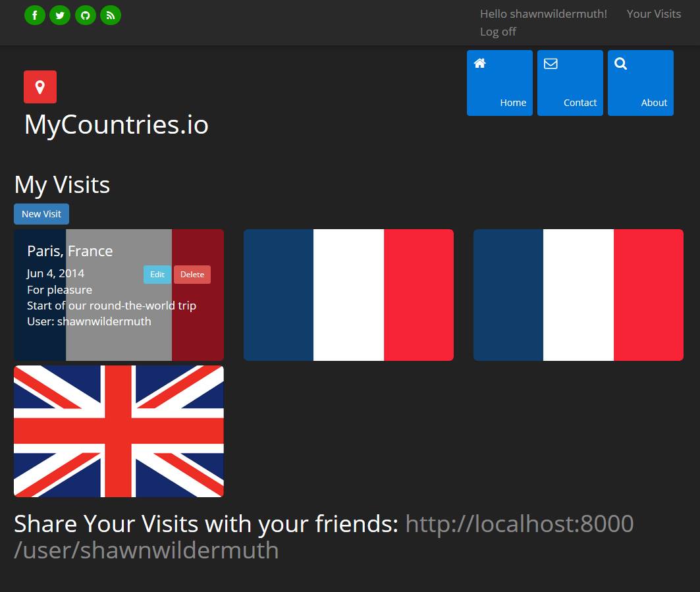Viewport: 700px width, 592px height.
Task: Open the Contact tile
Action: click(570, 82)
